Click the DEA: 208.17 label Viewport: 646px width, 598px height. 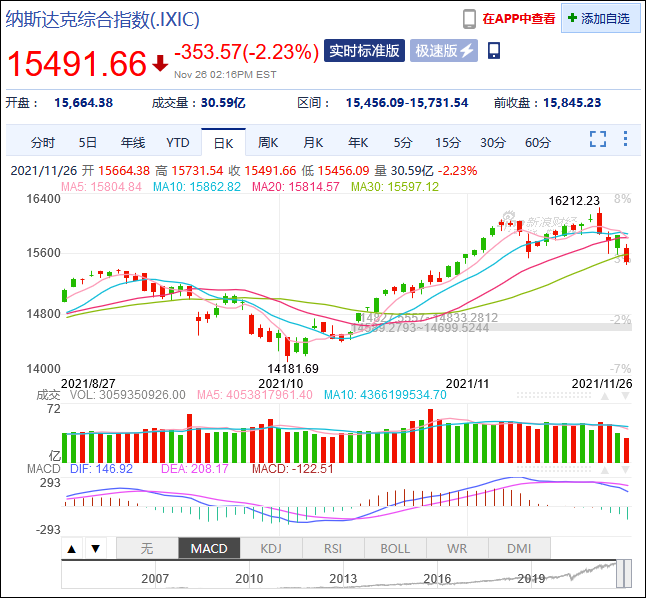coord(194,469)
